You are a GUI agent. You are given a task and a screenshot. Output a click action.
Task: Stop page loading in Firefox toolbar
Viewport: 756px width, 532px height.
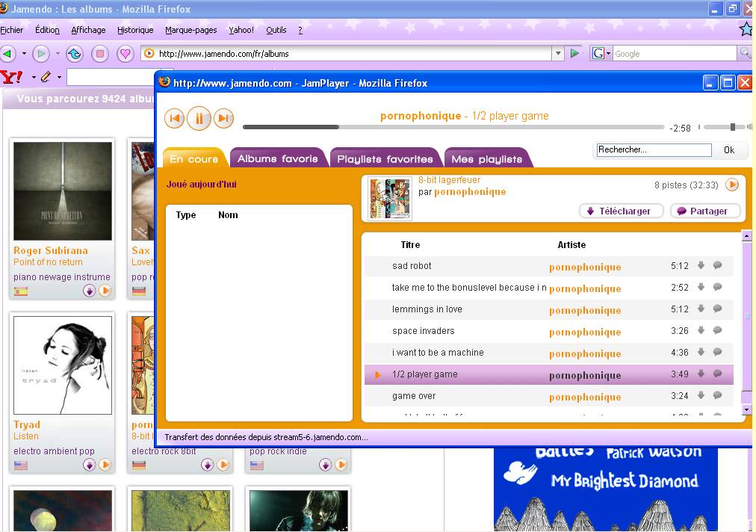100,54
